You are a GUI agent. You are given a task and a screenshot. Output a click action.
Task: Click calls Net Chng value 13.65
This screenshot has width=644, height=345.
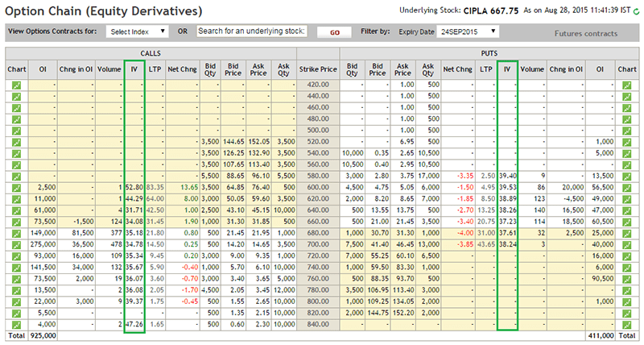(x=189, y=187)
